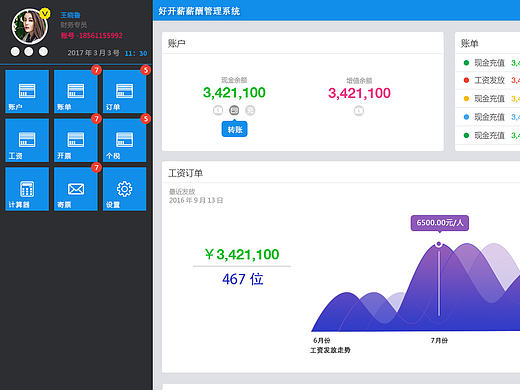This screenshot has width=520, height=390.
Task: Launch the 计算器 calculator tile
Action: tap(27, 189)
